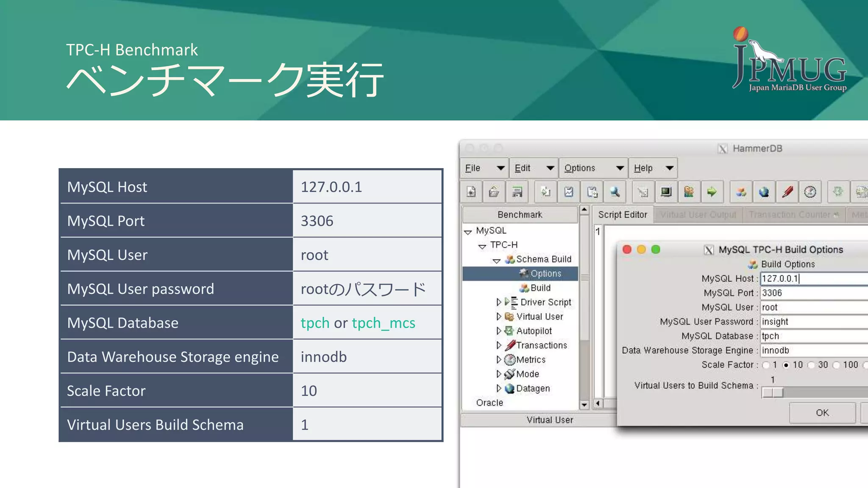Click the Virtual User tree icon

(509, 317)
